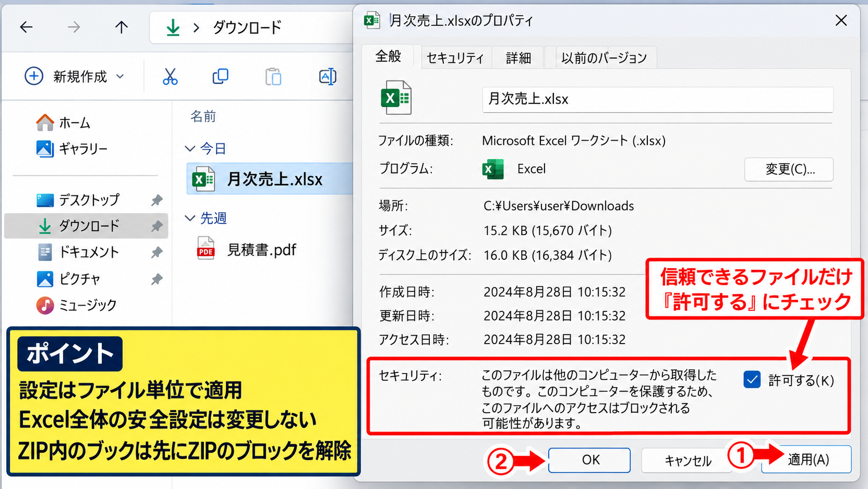Open ホーム in the navigation pane
This screenshot has height=489, width=868.
click(63, 123)
